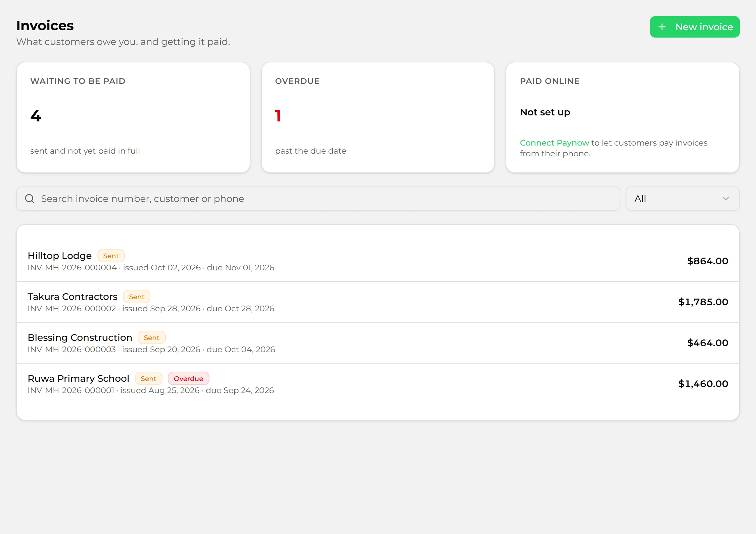Screen dimensions: 756x534
Task: Open the Ruwa Primary School invoice
Action: (x=378, y=384)
